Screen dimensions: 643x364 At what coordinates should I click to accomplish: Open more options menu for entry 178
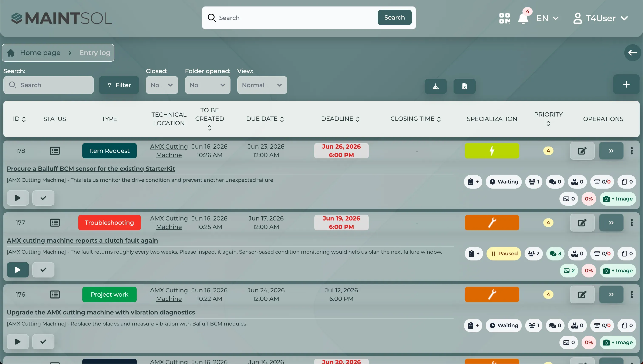[x=632, y=151]
